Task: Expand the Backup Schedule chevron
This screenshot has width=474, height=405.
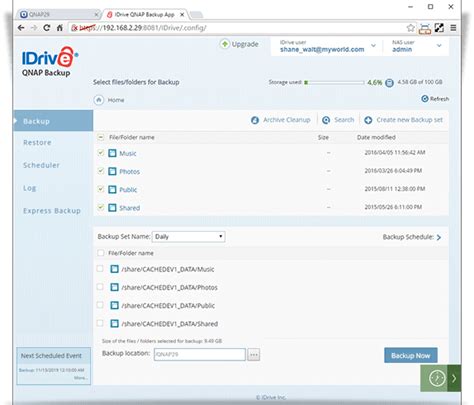Action: (x=439, y=237)
